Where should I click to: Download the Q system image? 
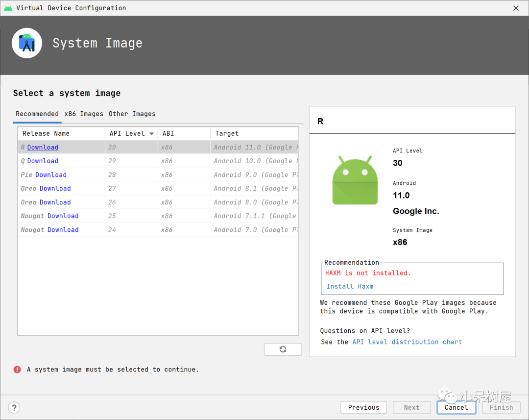click(43, 161)
